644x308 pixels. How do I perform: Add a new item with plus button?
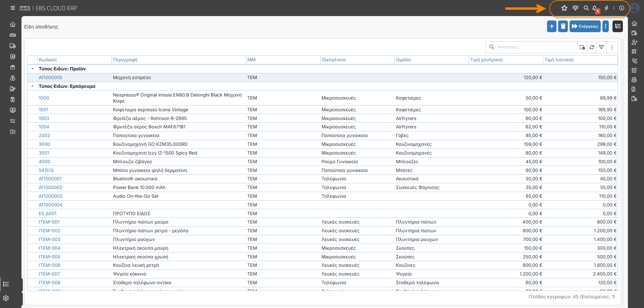pyautogui.click(x=552, y=26)
